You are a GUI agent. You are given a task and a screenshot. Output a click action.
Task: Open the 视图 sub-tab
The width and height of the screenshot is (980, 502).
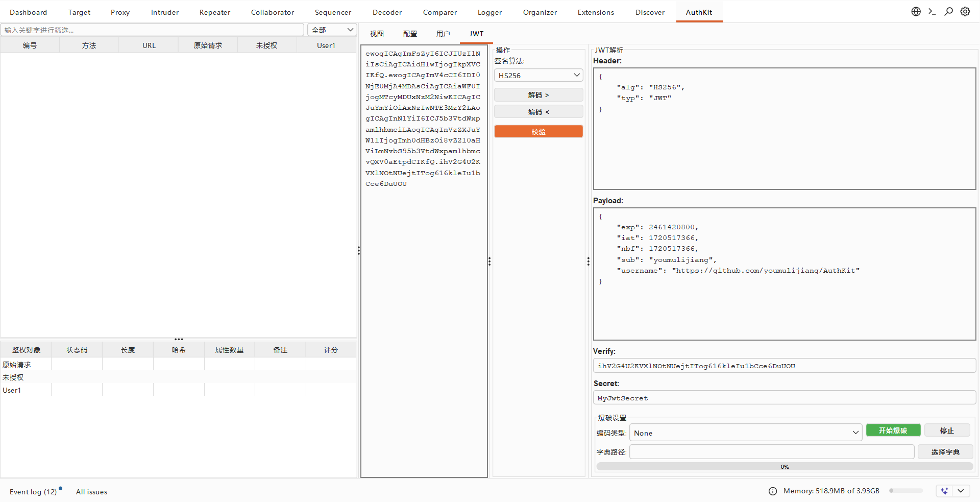(x=377, y=34)
